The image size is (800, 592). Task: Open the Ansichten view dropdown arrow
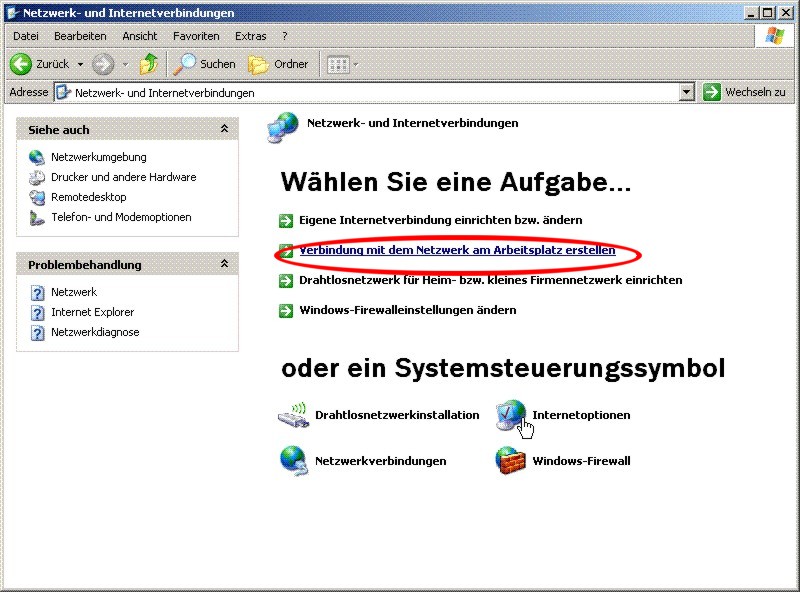[356, 64]
